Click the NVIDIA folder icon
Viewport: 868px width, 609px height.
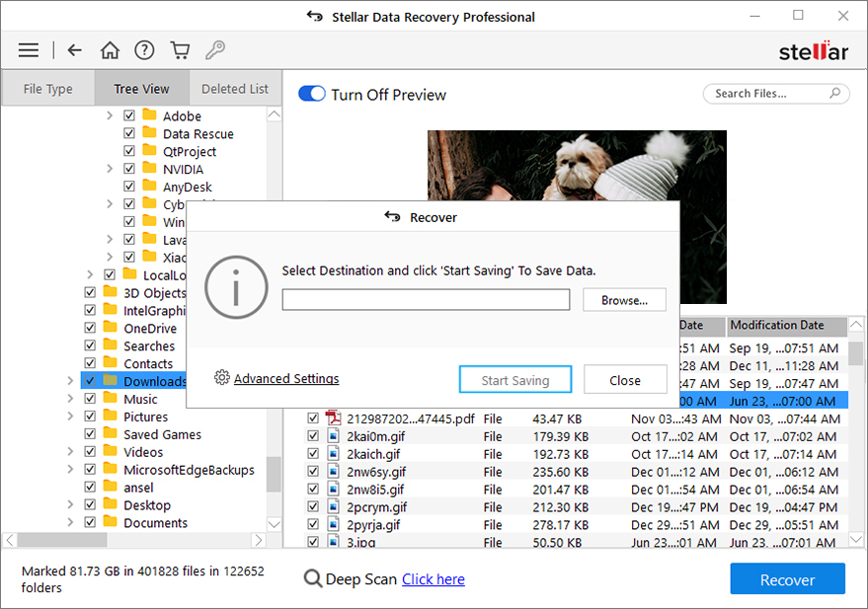(x=149, y=168)
